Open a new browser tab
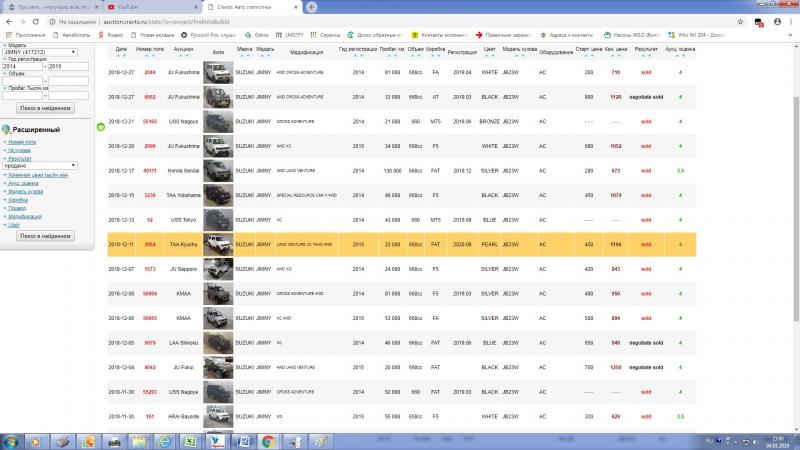Viewport: 800px width, 450px height. [311, 7]
